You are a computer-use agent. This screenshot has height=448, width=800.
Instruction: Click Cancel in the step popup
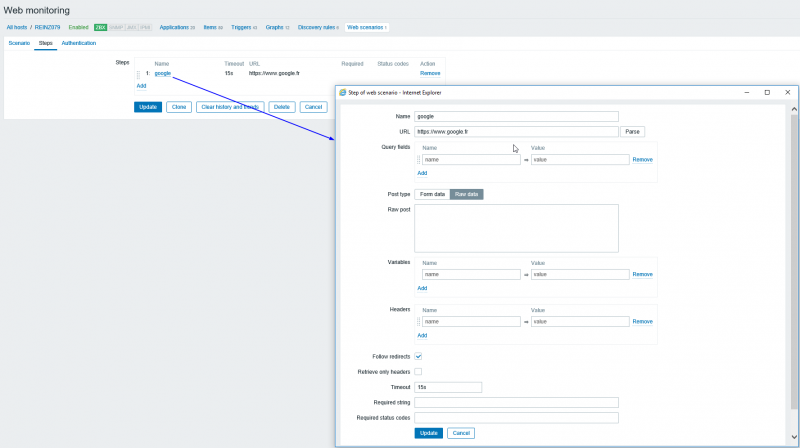(461, 433)
